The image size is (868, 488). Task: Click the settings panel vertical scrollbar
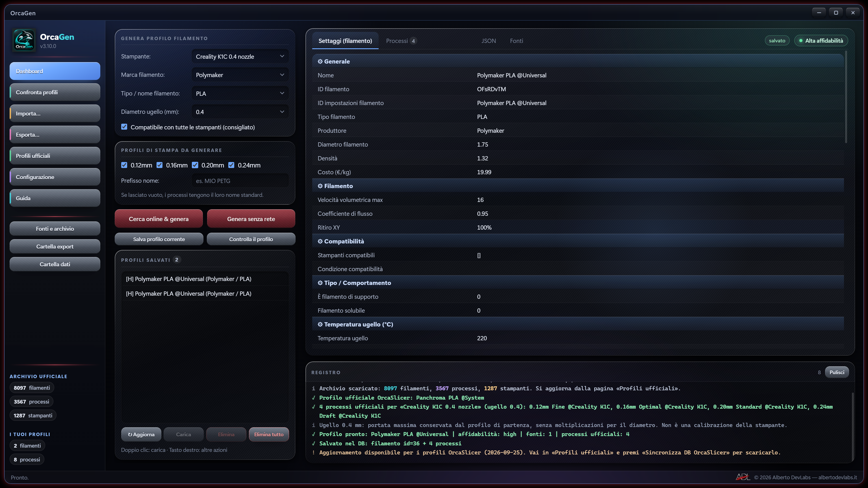846,97
